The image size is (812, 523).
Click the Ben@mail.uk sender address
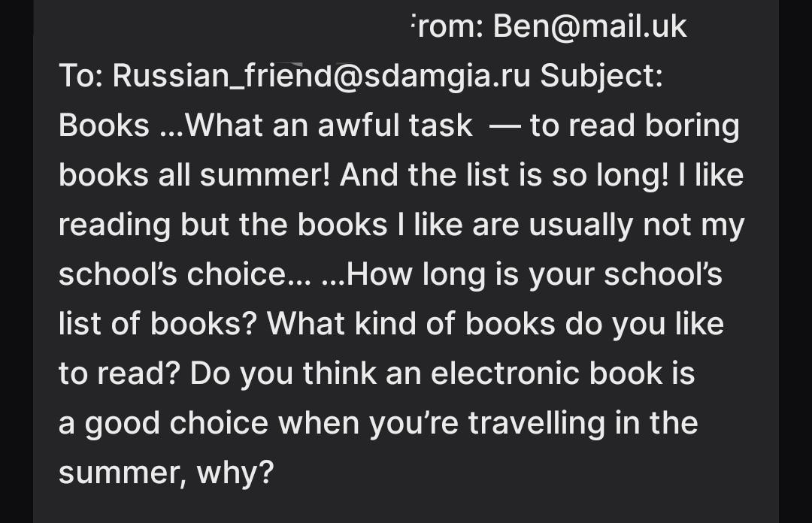pos(590,26)
